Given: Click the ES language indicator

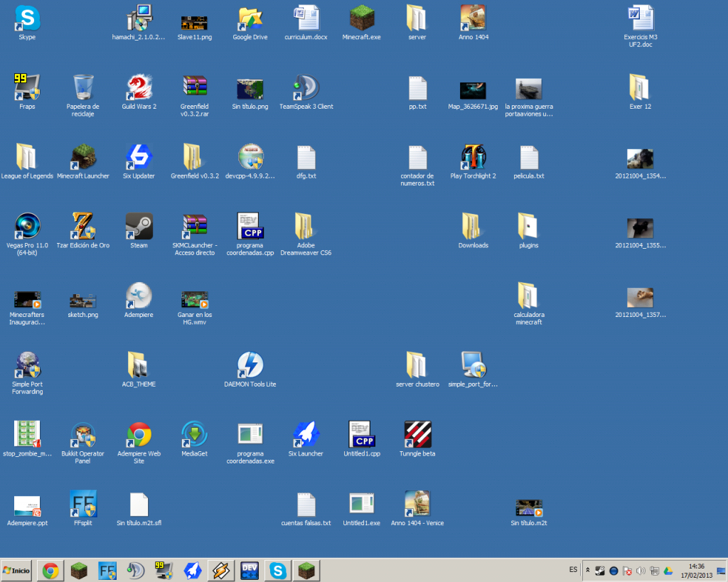Looking at the screenshot, I should tap(574, 569).
